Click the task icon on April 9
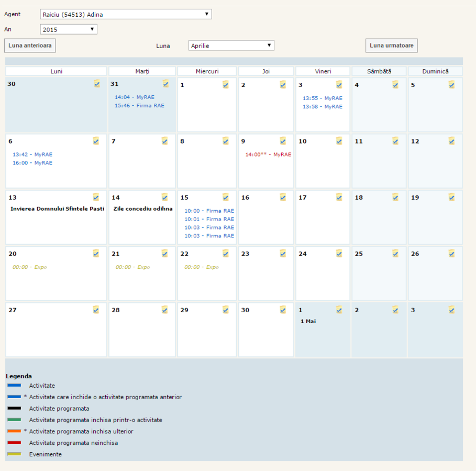476x471 pixels. [283, 140]
